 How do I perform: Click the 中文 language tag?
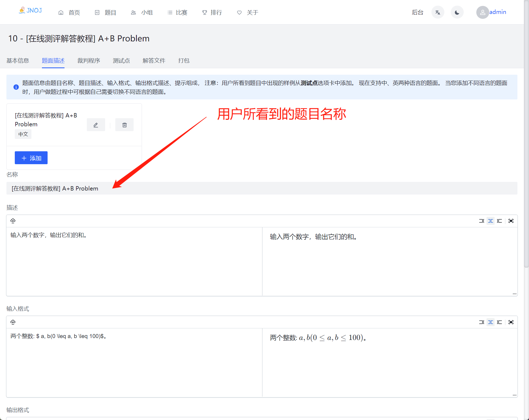[23, 134]
